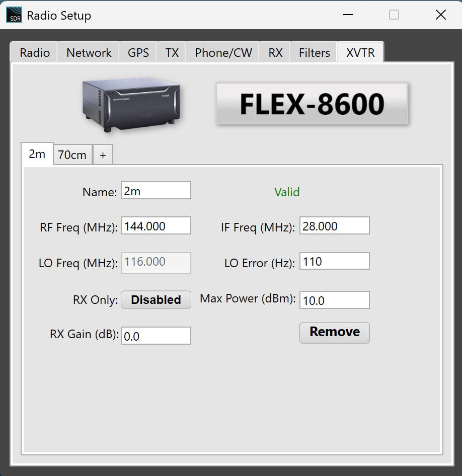This screenshot has height=476, width=462.
Task: Open the Network tab
Action: point(89,53)
